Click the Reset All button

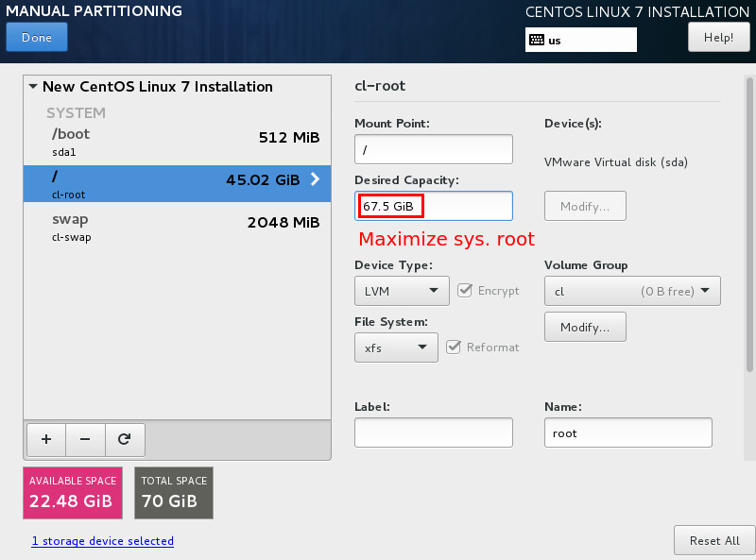[713, 540]
